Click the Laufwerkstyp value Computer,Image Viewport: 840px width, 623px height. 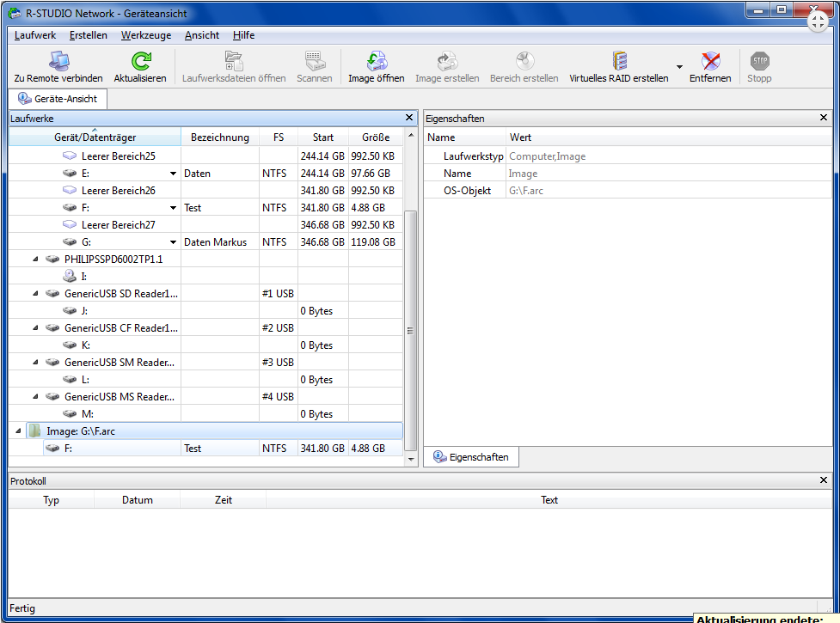click(x=547, y=156)
